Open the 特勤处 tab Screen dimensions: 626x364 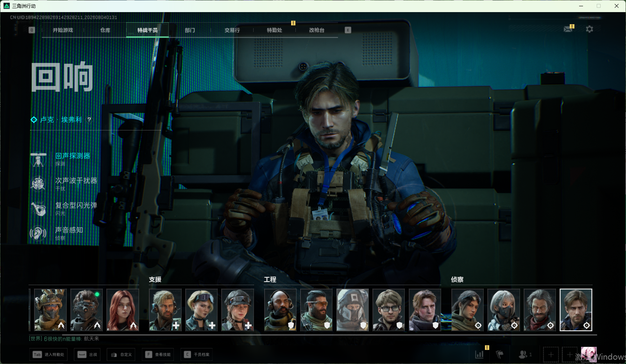[x=274, y=30]
